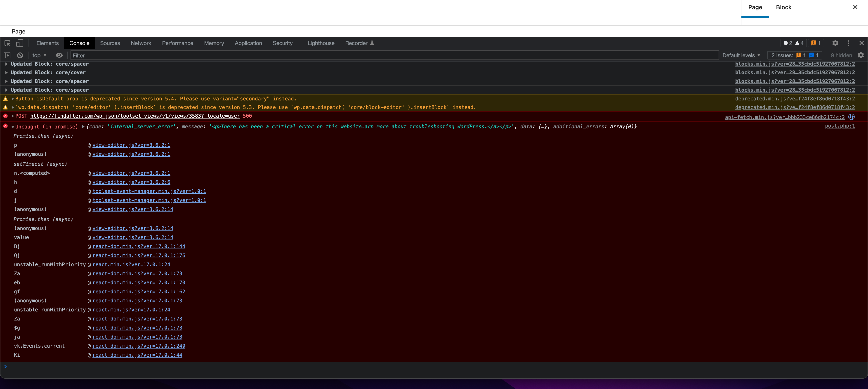Open the Network tab
The width and height of the screenshot is (868, 389).
pos(141,43)
